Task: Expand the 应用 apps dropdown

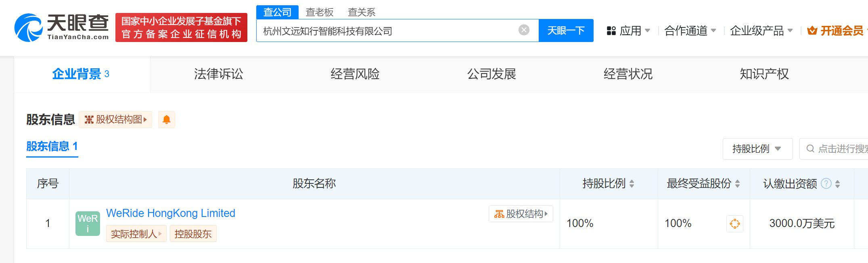Action: (628, 31)
